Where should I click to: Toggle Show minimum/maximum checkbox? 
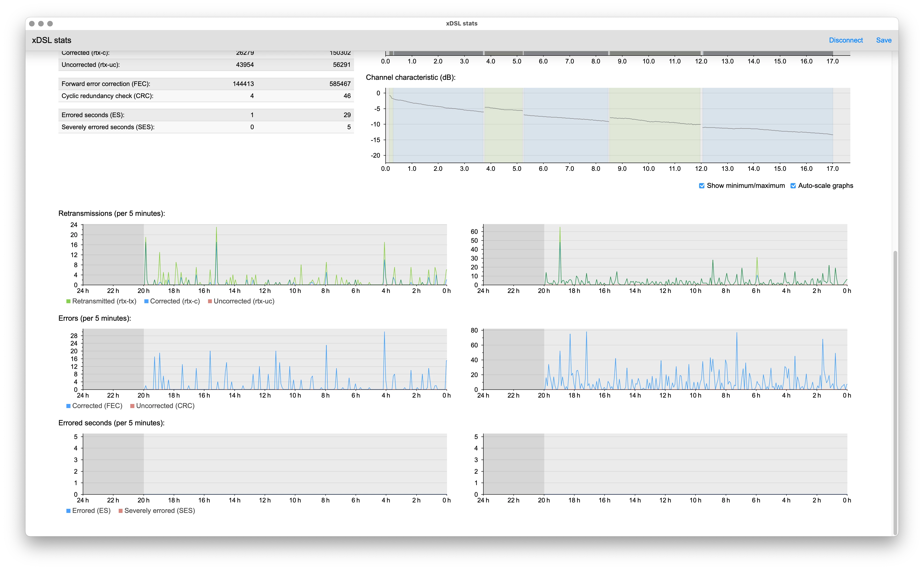click(702, 185)
